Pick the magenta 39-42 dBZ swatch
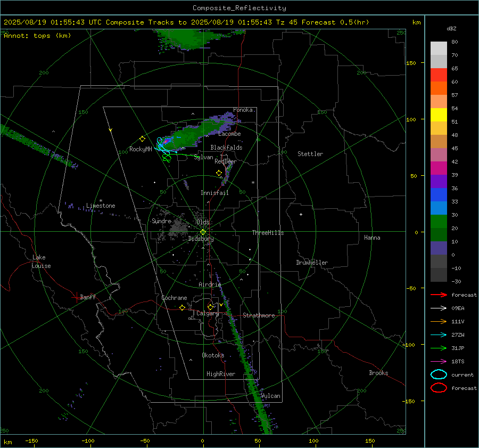 pos(439,168)
